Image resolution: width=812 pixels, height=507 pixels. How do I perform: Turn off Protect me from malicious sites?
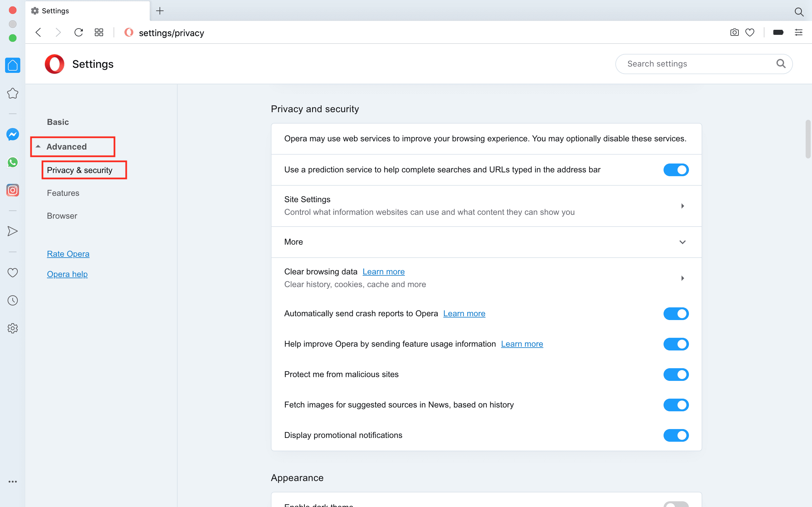[x=676, y=375]
